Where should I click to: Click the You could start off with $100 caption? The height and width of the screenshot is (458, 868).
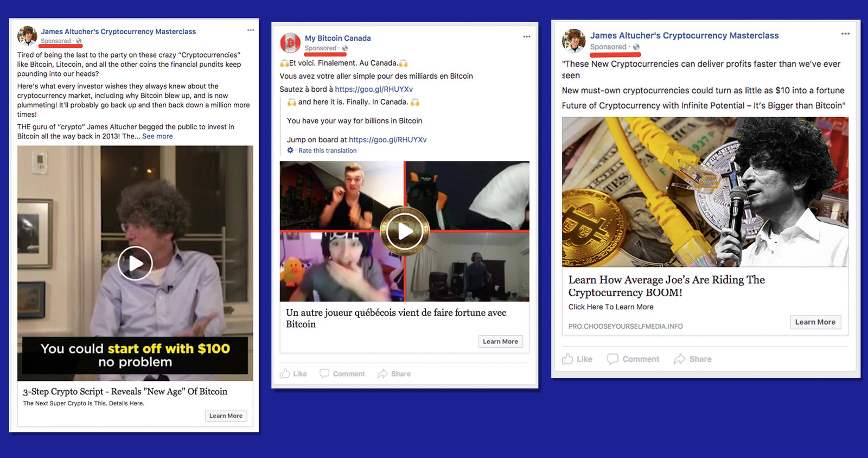[x=135, y=355]
